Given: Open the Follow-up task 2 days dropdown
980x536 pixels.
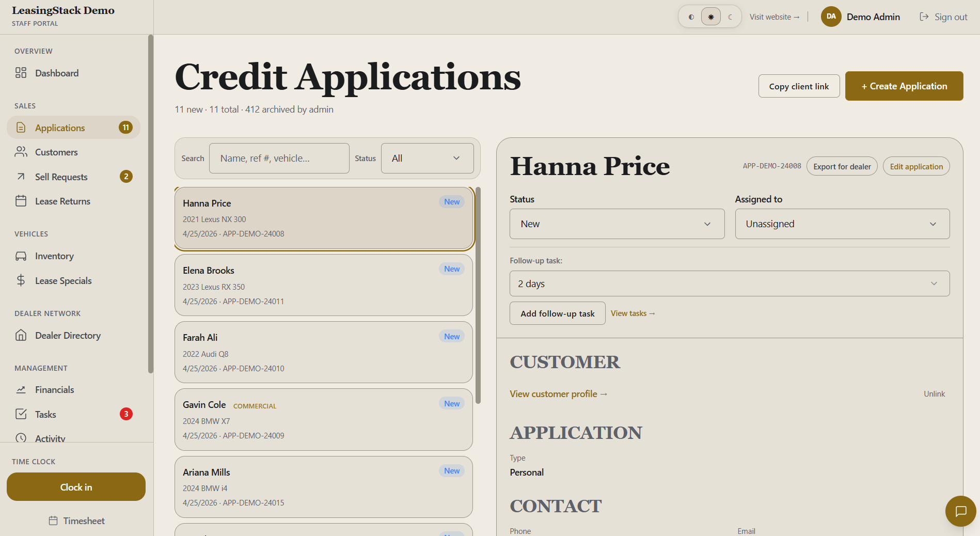Looking at the screenshot, I should [730, 283].
